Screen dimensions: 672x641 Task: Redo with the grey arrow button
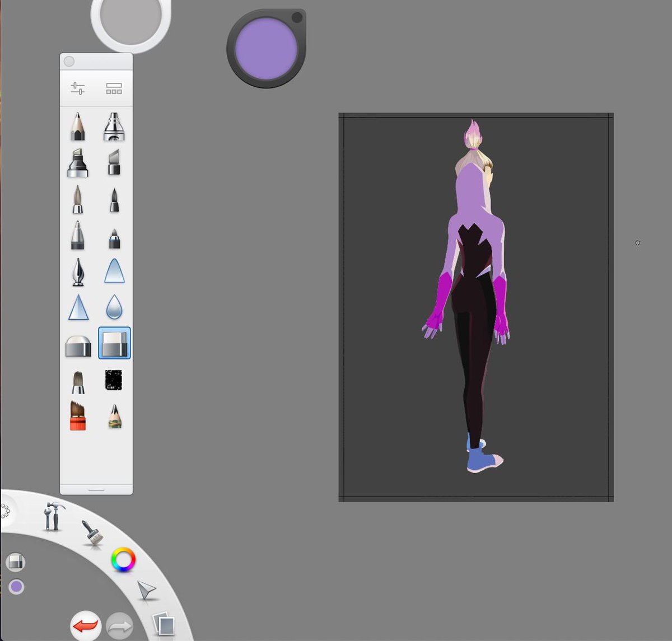click(x=119, y=626)
